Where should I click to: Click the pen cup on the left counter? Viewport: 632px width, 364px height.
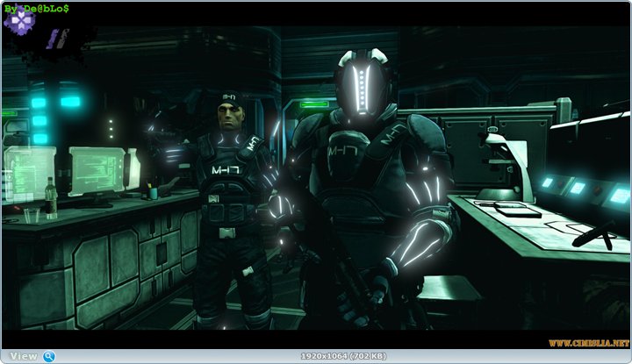click(152, 191)
